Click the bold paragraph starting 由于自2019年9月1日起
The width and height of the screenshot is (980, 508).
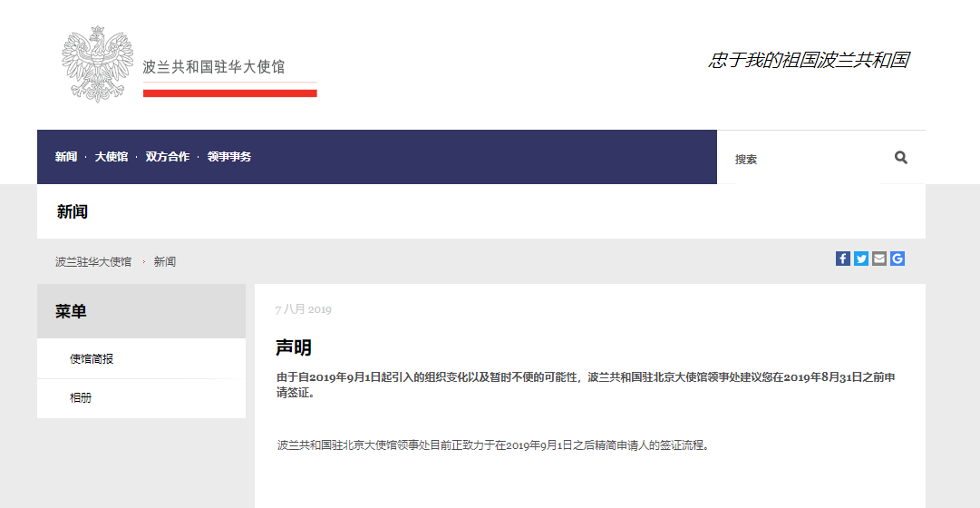pyautogui.click(x=587, y=386)
